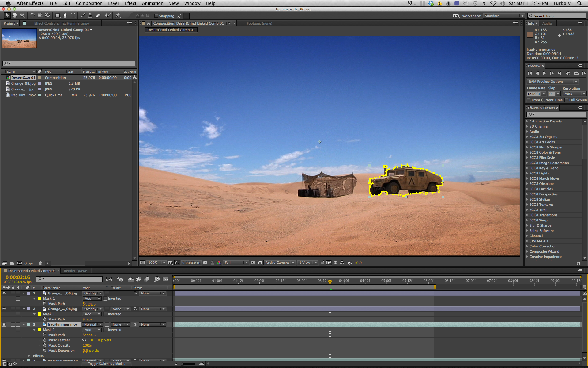Viewport: 588px width, 368px height.
Task: Open the Layer menu
Action: pos(113,3)
